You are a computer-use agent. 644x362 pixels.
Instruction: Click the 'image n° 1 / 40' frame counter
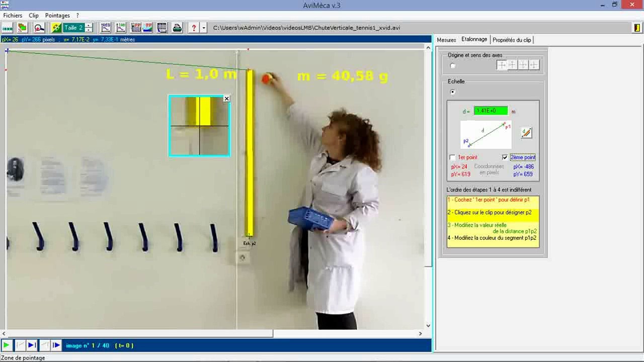tap(88, 345)
